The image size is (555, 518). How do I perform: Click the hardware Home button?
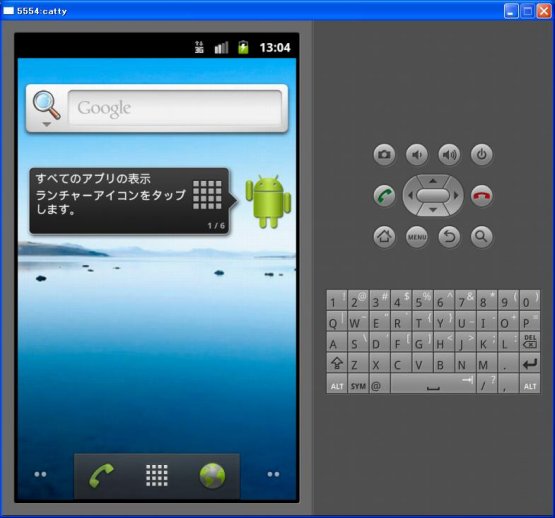[x=384, y=237]
